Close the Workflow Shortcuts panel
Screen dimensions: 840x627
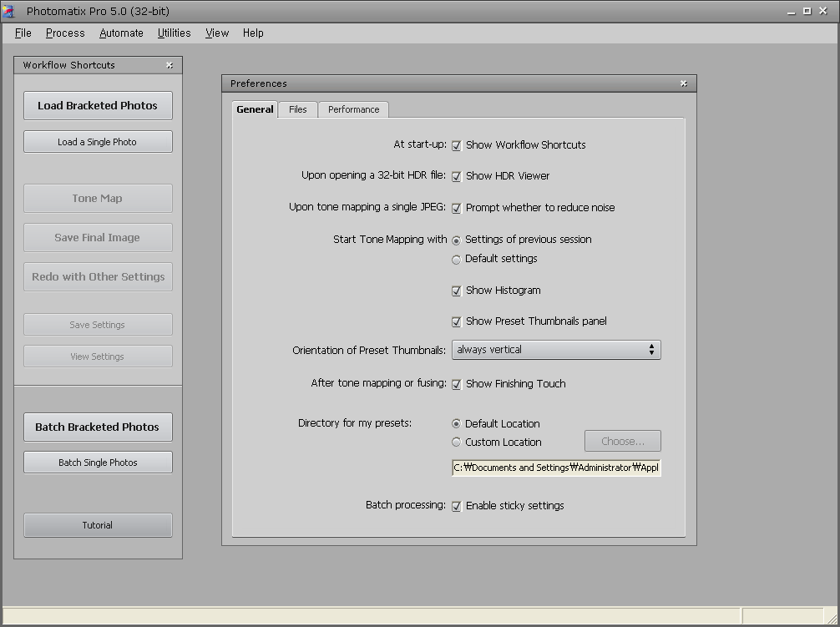(170, 65)
